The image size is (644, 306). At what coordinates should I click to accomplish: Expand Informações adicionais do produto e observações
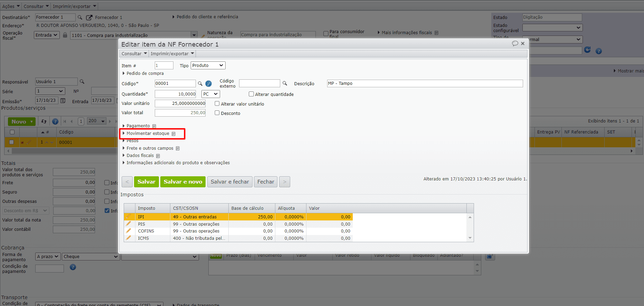pyautogui.click(x=176, y=163)
